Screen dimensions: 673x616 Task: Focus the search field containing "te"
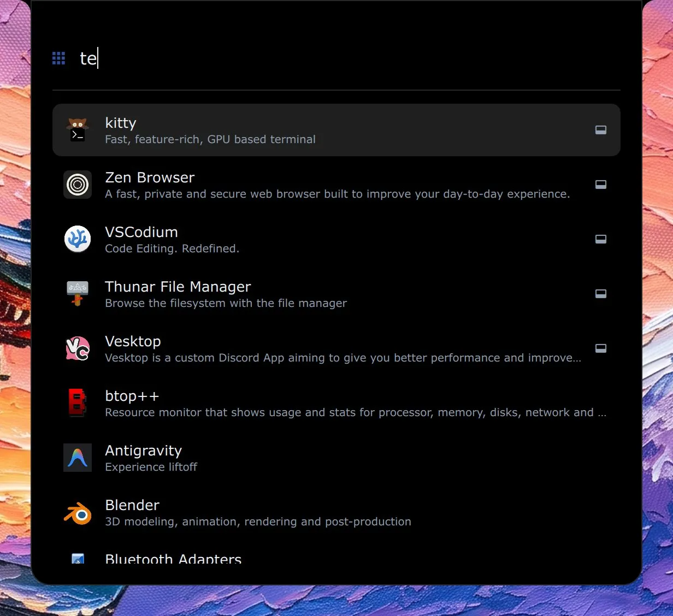pos(350,58)
